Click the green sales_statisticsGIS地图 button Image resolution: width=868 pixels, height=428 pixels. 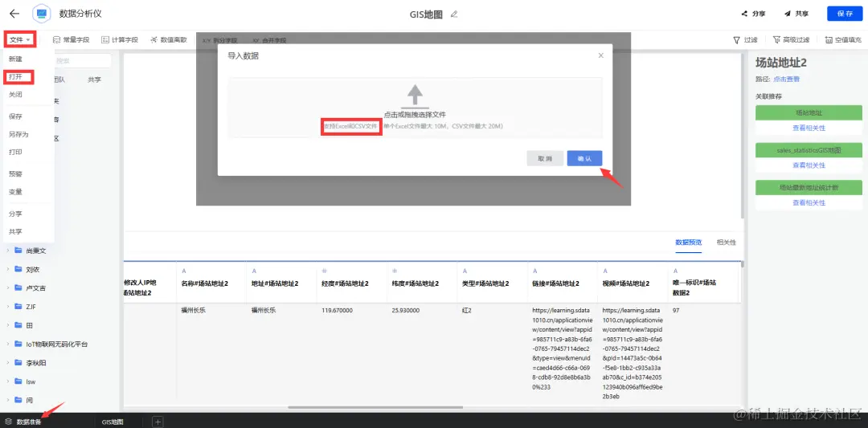(x=809, y=150)
